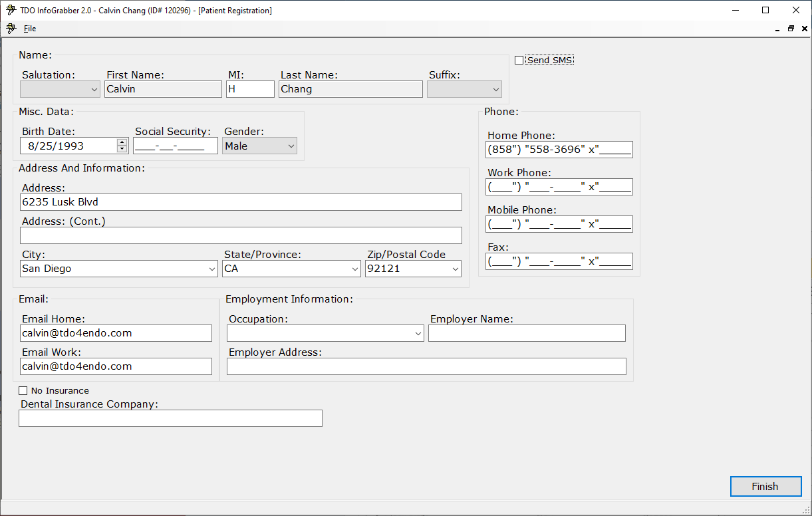Close the inner document window
The width and height of the screenshot is (812, 516).
(804, 29)
